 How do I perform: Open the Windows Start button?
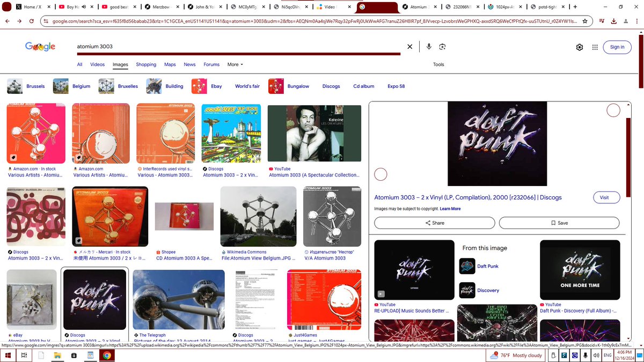[8, 355]
